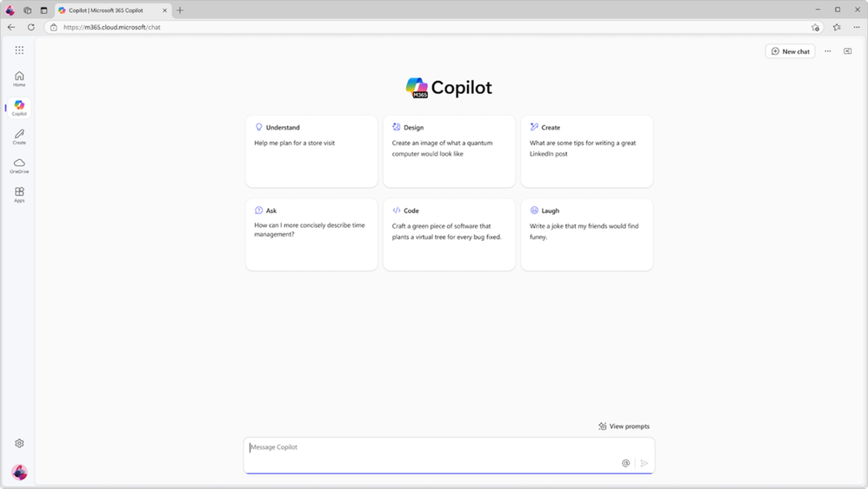Open the more options ellipsis next to New chat
Screen dimensions: 868x489
coord(828,51)
